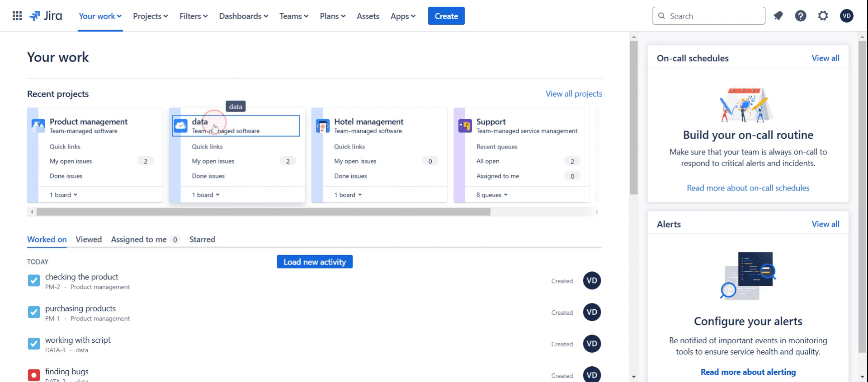Click Done issues under data project
Screen dimensions: 868x382
(x=208, y=176)
